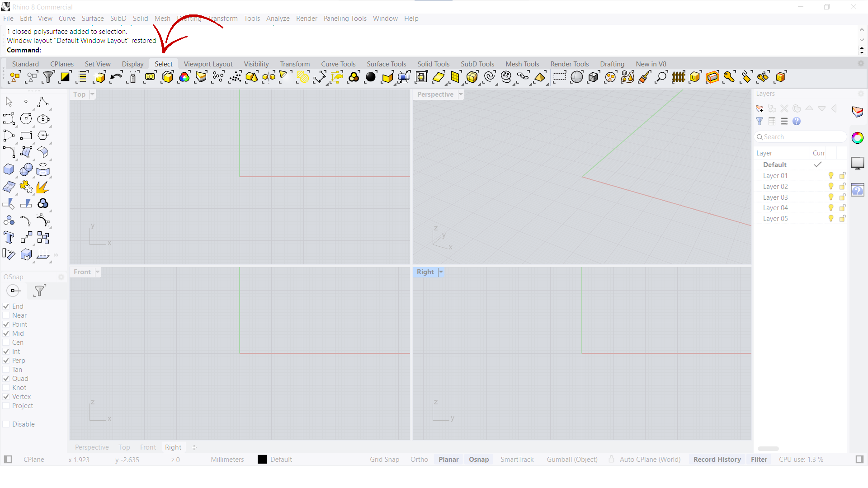Toggle Layer 03 visibility bulb
The image size is (868, 488).
(x=830, y=197)
